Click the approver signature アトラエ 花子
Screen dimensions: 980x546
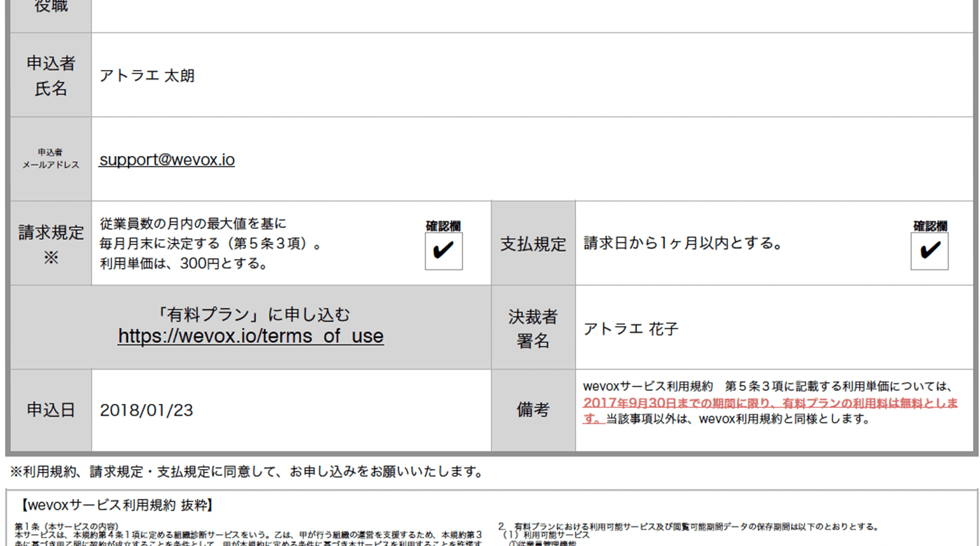click(631, 329)
